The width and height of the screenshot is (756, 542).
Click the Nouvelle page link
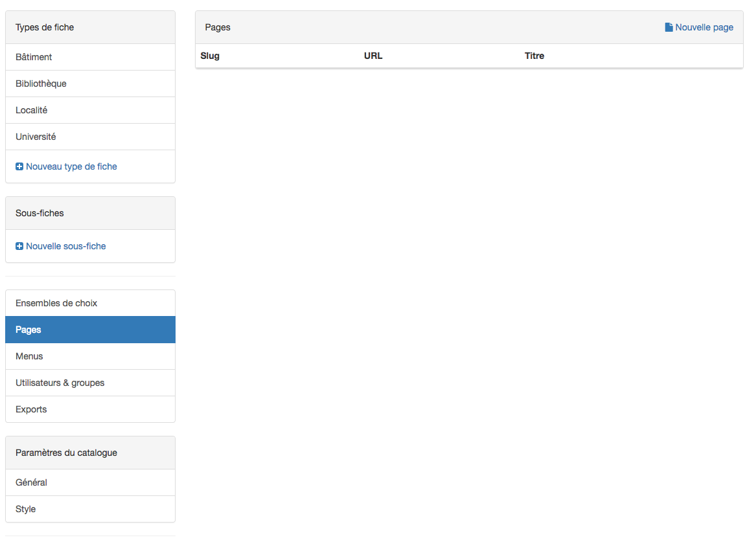click(704, 27)
